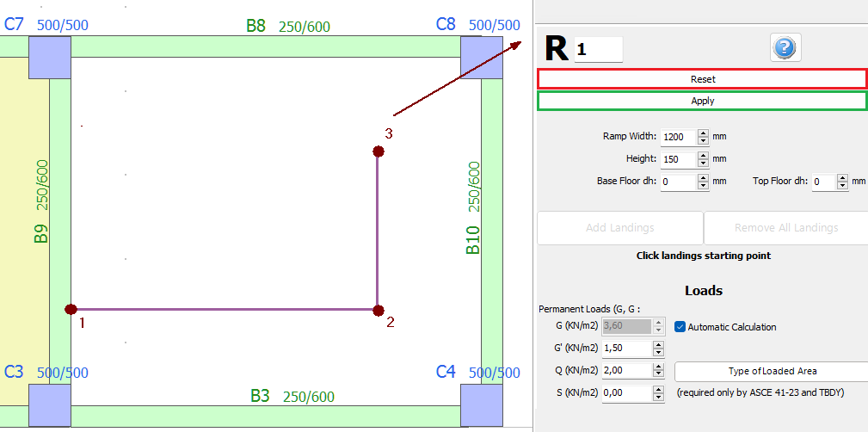Decrease the Q load value
This screenshot has height=432, width=868.
(x=658, y=375)
